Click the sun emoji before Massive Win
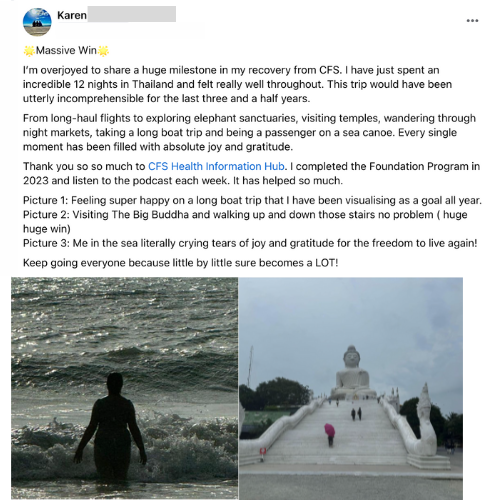Image resolution: width=500 pixels, height=500 pixels. [x=29, y=51]
